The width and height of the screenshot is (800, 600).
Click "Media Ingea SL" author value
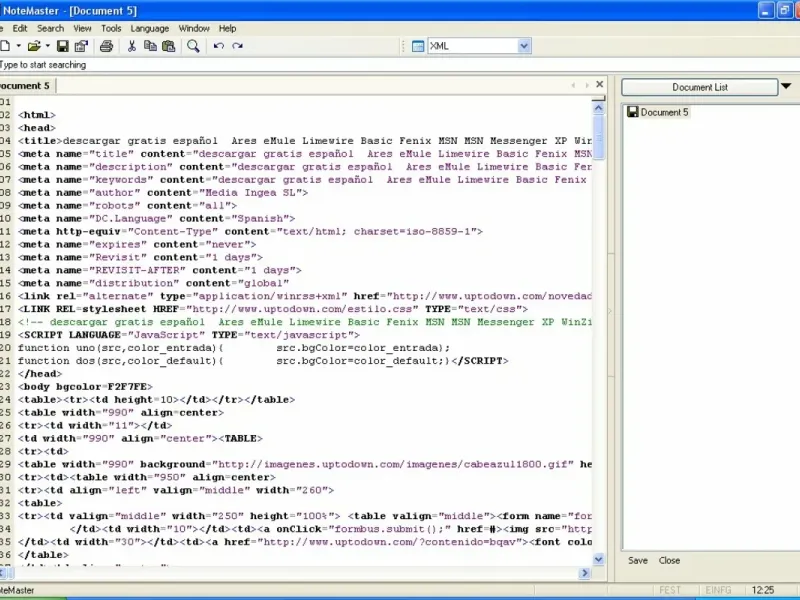click(x=251, y=193)
